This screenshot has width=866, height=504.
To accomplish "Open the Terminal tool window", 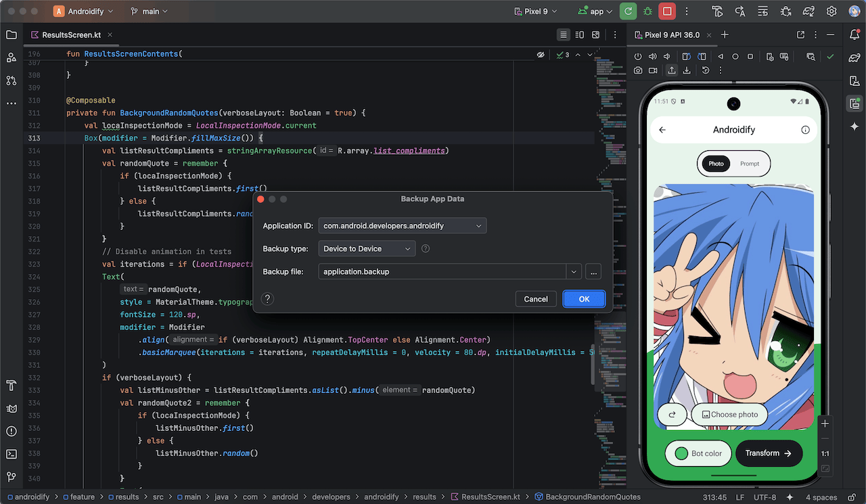I will click(x=12, y=454).
